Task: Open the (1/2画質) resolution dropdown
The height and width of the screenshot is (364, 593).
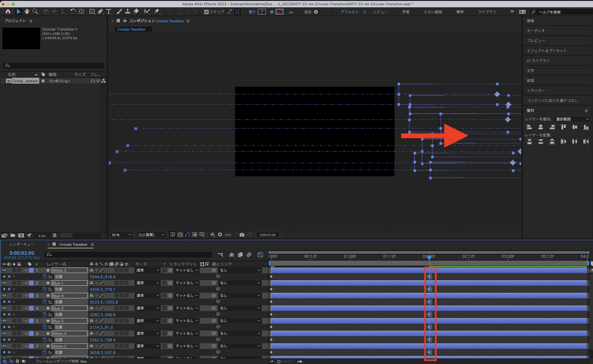Action: click(151, 235)
